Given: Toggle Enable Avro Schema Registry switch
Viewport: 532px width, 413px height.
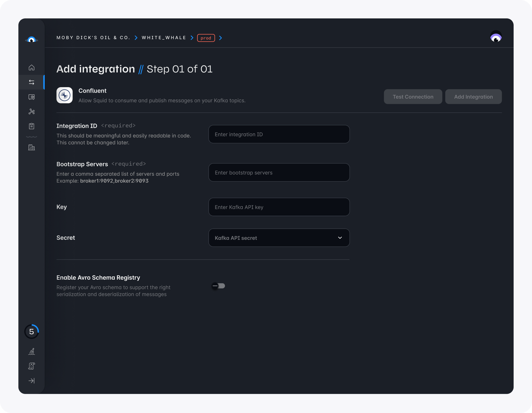Looking at the screenshot, I should (218, 286).
